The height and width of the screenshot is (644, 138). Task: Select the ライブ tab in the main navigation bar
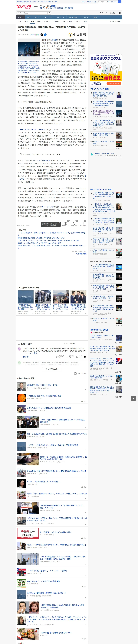point(37,17)
